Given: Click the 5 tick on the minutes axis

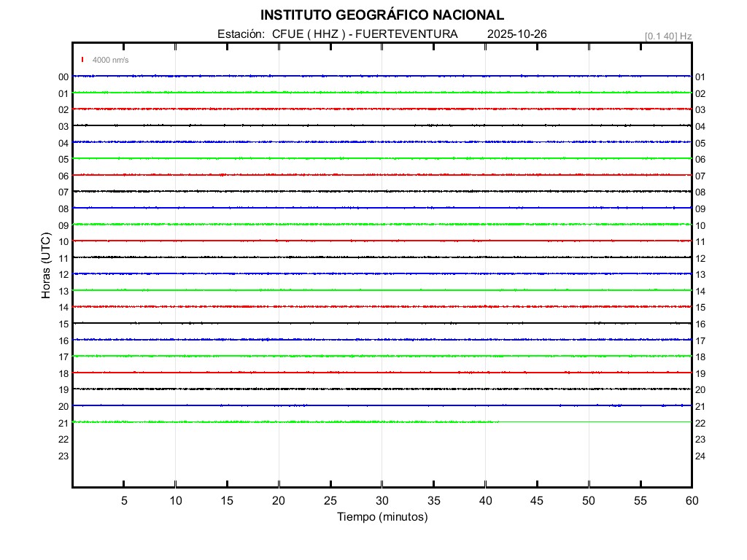Looking at the screenshot, I should click(x=124, y=501).
